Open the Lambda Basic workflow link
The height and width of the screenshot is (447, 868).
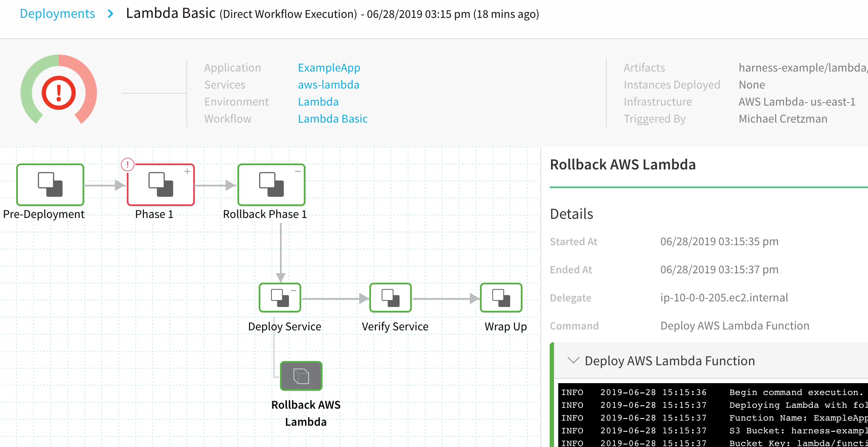click(333, 119)
